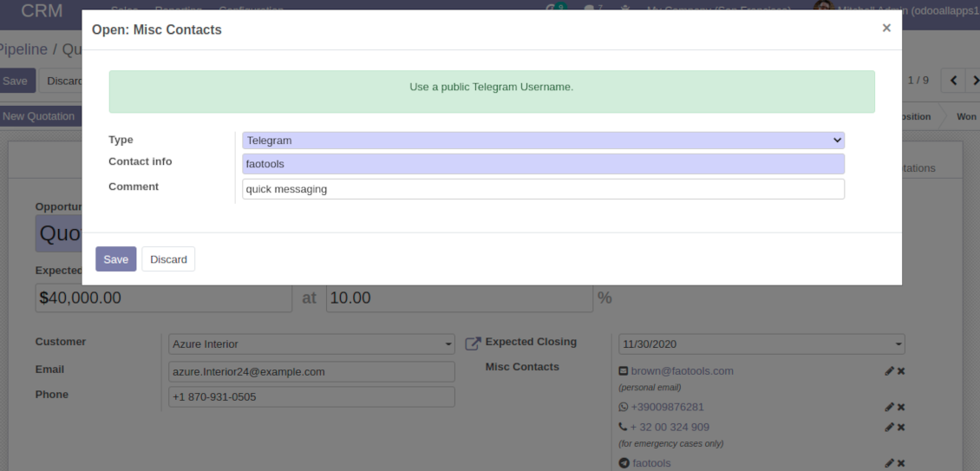Delete the + 32 00 324 909 phone contact
980x471 pixels.
[x=901, y=427]
